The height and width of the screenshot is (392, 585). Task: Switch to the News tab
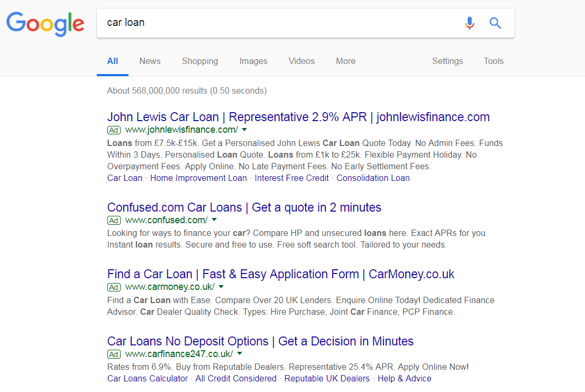pyautogui.click(x=150, y=61)
